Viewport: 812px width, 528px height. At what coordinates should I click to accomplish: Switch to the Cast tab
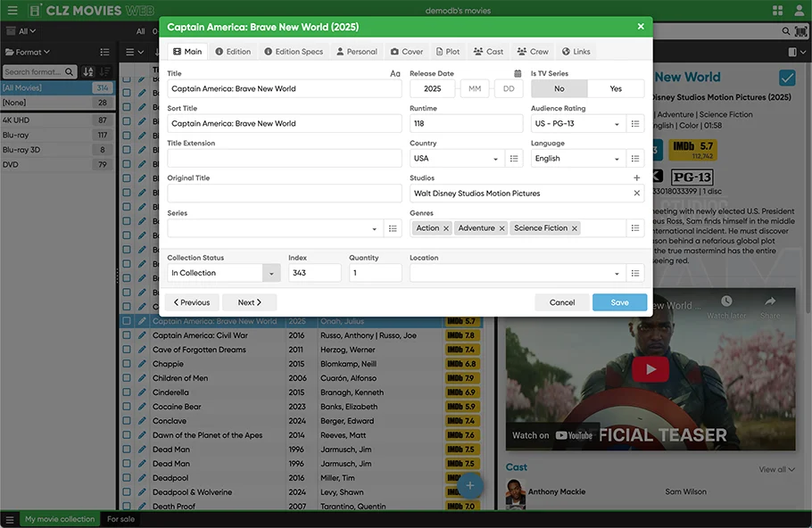click(488, 52)
